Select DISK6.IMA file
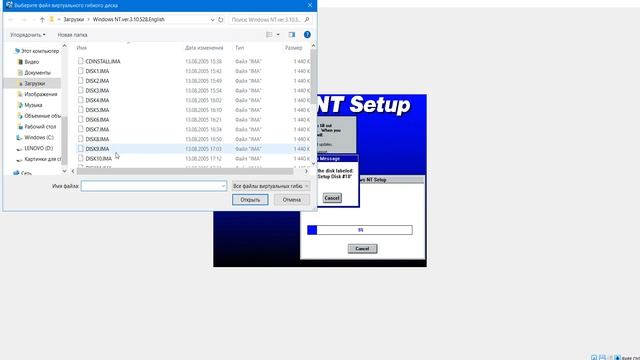Screen dimensions: 640x360 pyautogui.click(x=97, y=120)
